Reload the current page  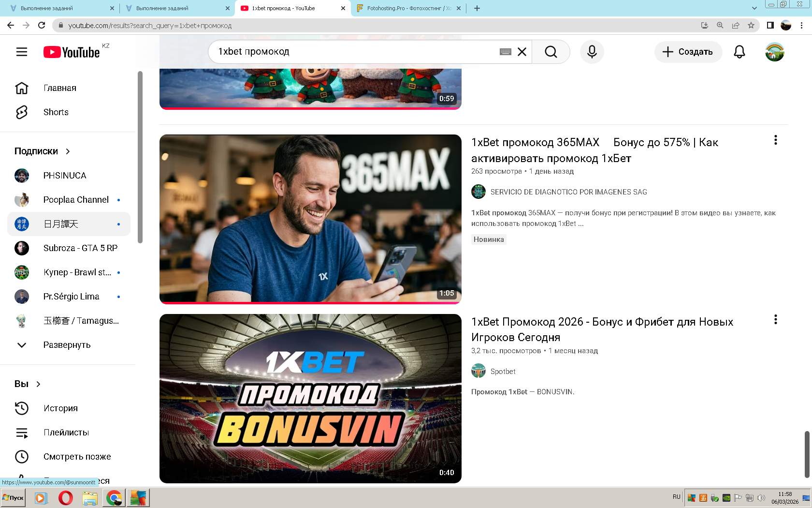pos(42,25)
